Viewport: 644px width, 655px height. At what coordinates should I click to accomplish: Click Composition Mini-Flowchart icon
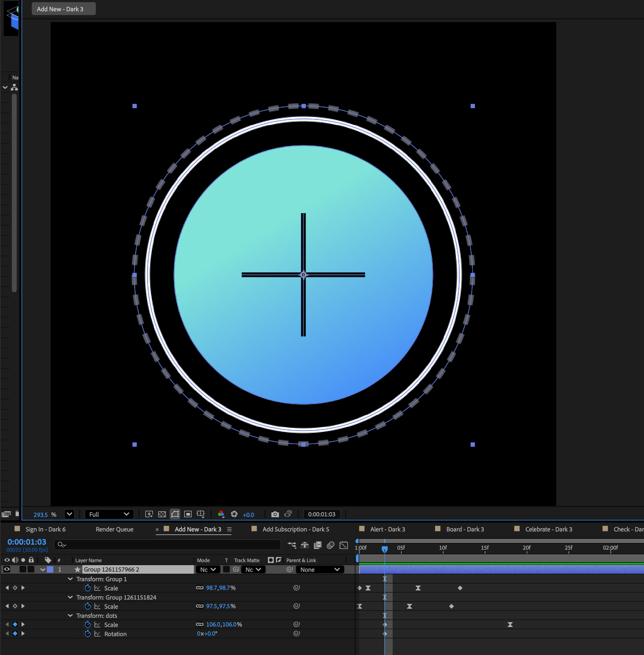click(292, 545)
